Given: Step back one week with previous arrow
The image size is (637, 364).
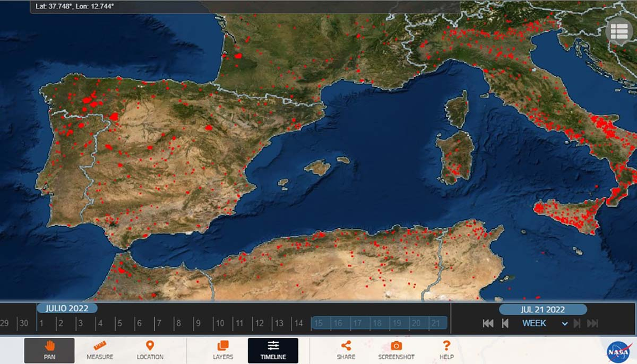Looking at the screenshot, I should (x=506, y=323).
